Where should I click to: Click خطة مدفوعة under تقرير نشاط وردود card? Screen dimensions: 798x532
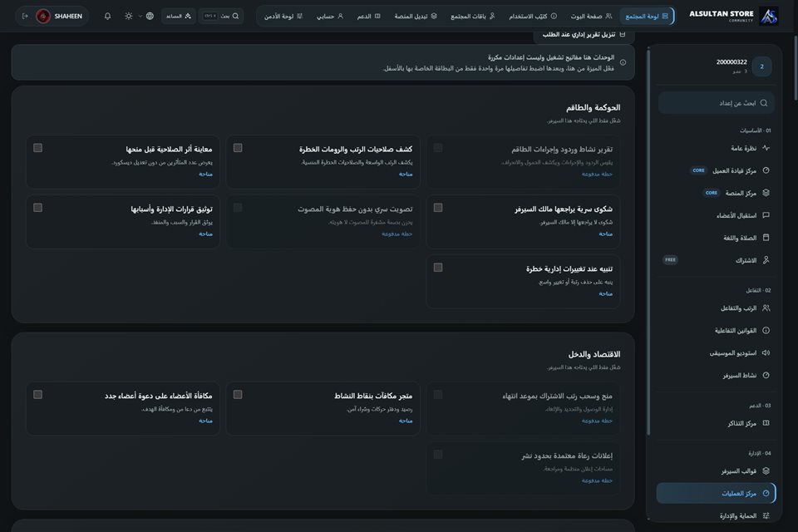[x=597, y=174]
